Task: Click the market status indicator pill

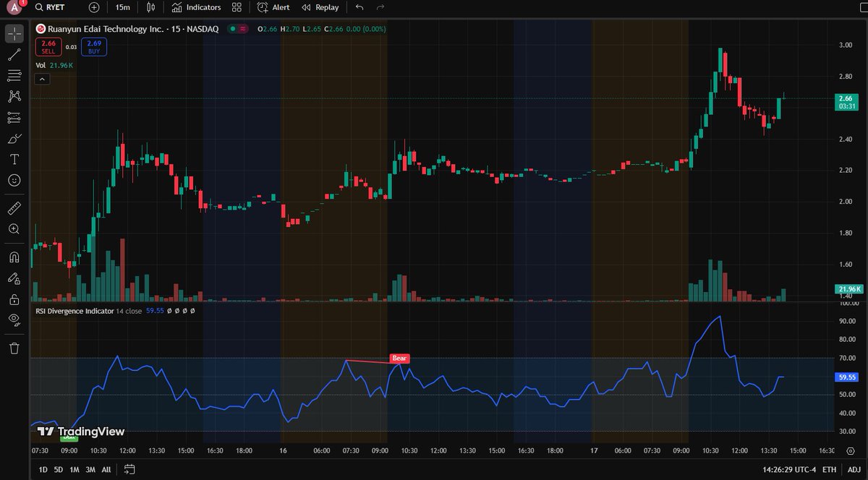Action: point(237,29)
